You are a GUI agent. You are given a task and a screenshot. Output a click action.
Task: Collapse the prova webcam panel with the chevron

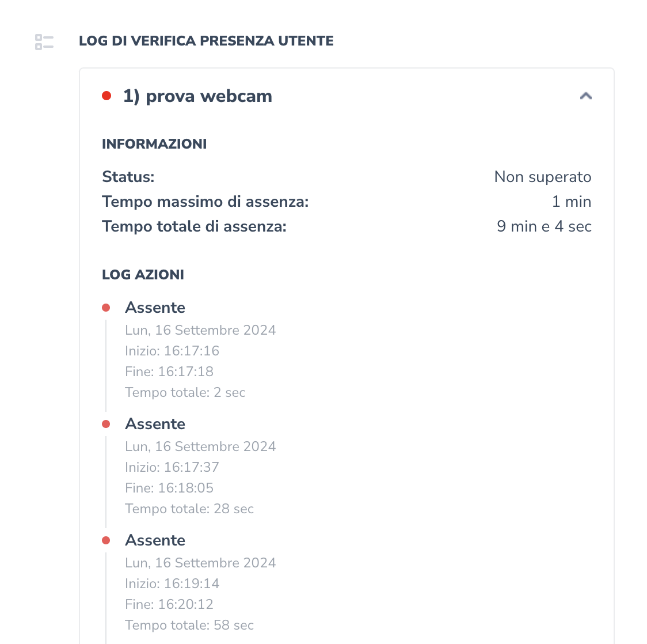[585, 96]
